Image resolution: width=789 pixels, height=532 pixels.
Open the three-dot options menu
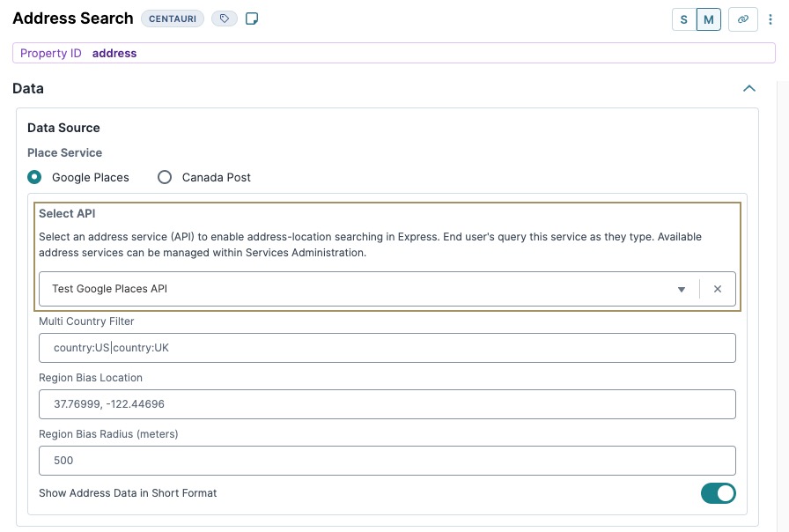(x=771, y=19)
